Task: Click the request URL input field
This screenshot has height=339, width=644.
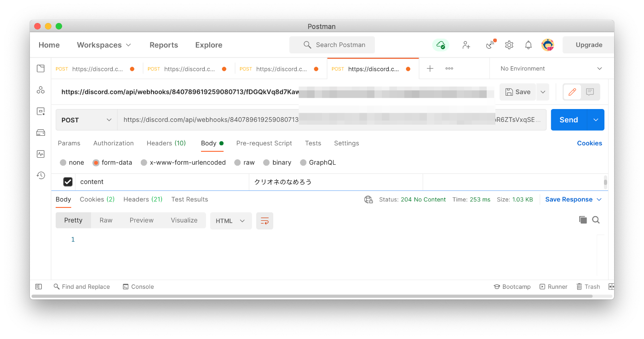Action: [332, 120]
